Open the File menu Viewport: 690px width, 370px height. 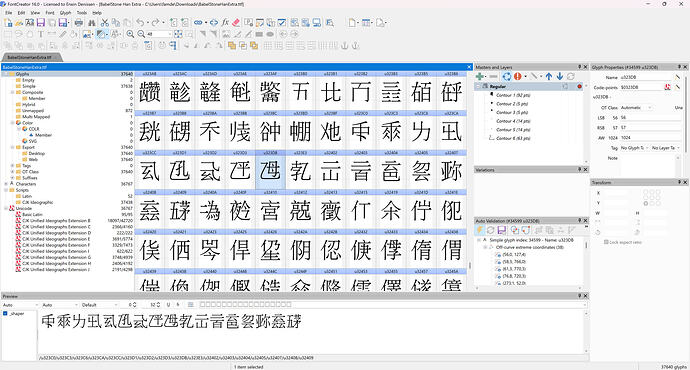point(8,13)
